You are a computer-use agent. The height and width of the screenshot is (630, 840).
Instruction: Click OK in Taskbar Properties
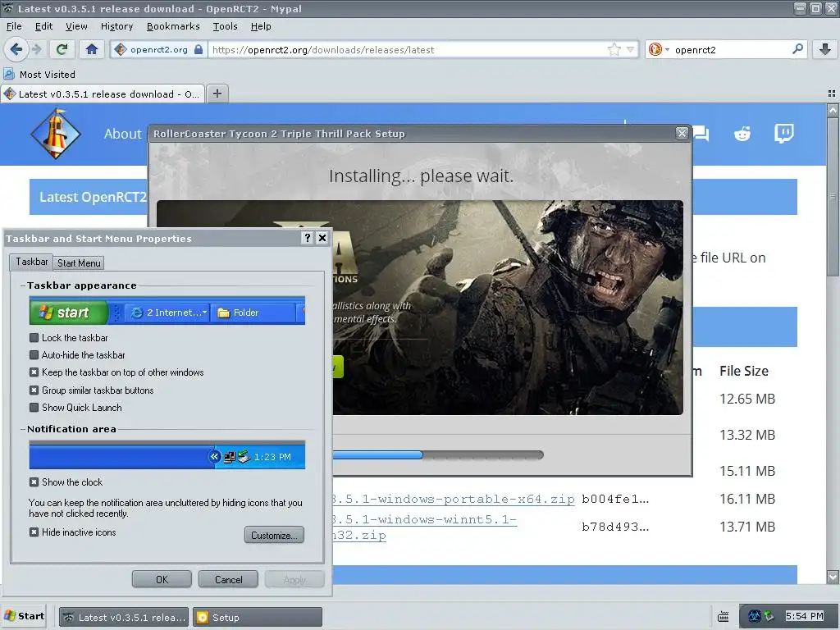click(x=162, y=580)
